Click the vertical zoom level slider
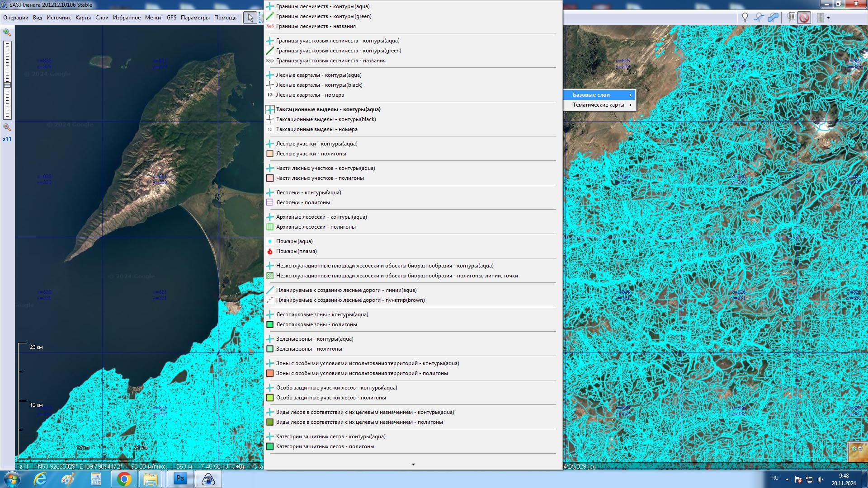Image resolution: width=868 pixels, height=488 pixels. (x=7, y=79)
